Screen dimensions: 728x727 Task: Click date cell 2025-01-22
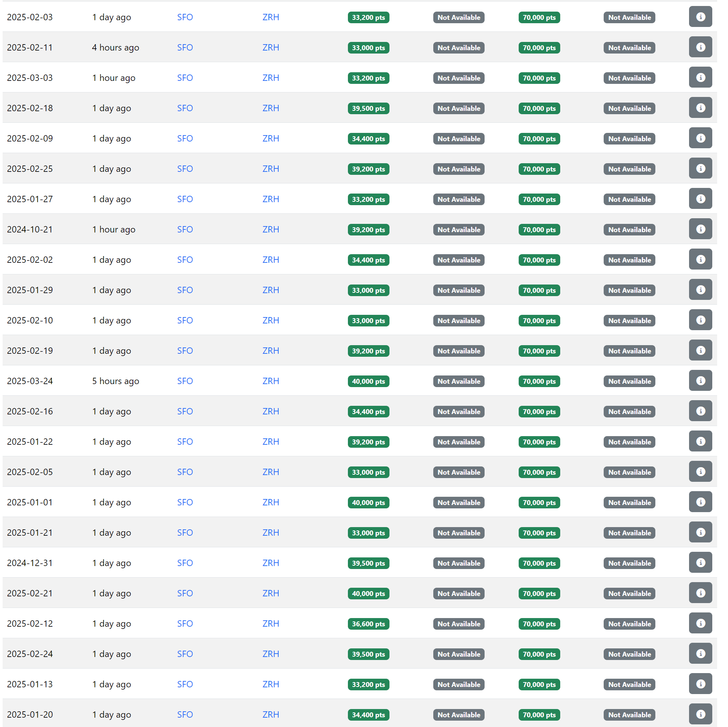[30, 441]
